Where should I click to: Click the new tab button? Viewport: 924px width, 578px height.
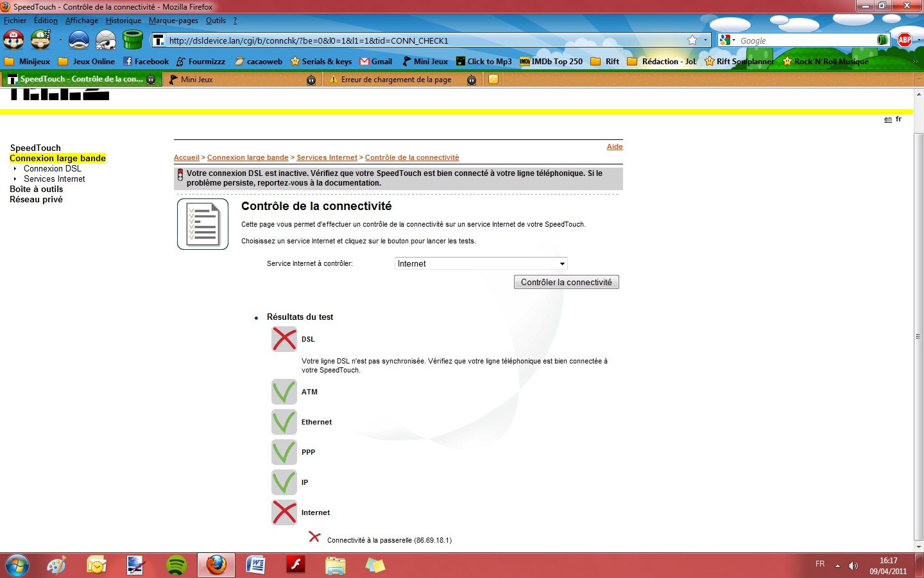coord(493,80)
